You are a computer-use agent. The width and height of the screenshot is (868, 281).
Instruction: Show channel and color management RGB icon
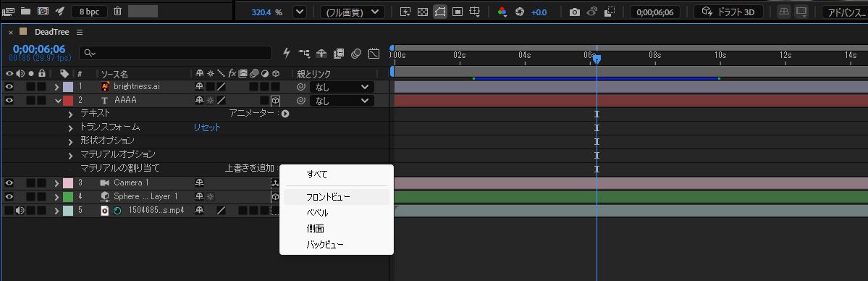[x=502, y=12]
